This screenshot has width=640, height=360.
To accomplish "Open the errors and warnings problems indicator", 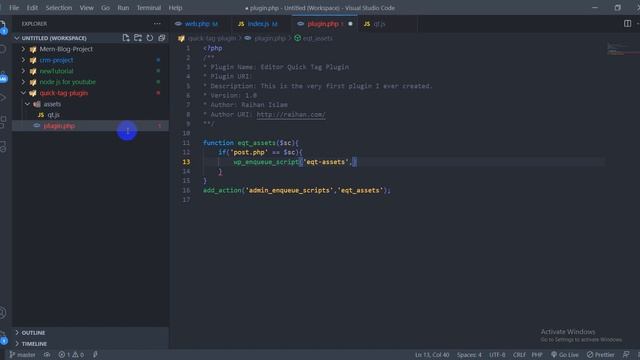I will tap(71, 355).
